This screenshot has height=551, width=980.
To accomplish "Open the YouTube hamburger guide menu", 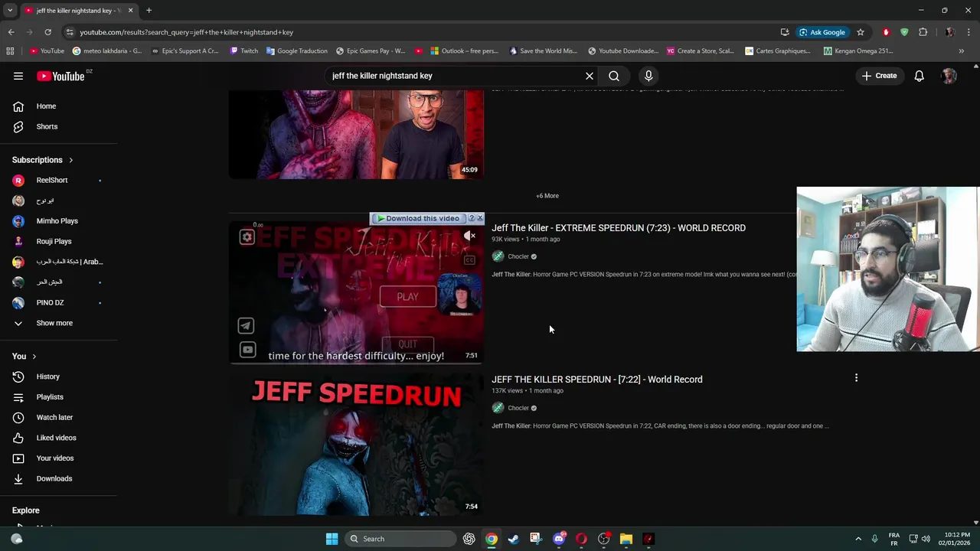I will tap(18, 76).
